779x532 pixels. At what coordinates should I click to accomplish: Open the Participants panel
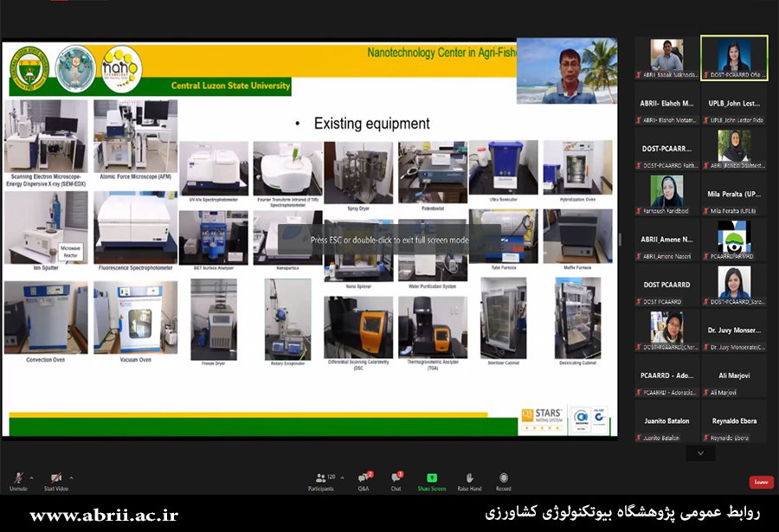[321, 481]
